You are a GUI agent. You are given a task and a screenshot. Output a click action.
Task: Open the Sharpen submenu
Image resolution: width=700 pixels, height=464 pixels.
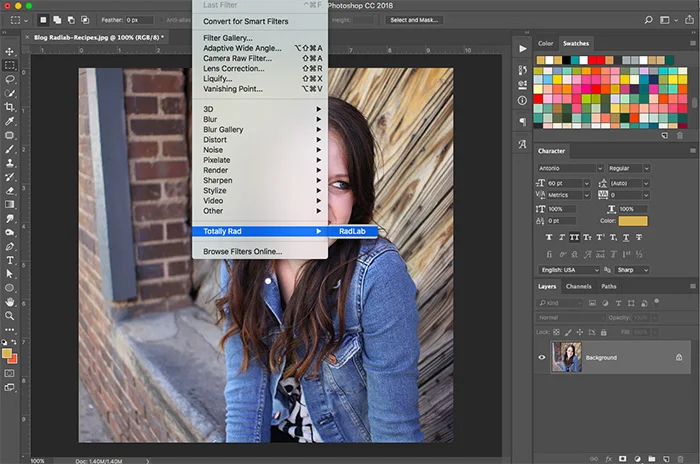click(260, 180)
